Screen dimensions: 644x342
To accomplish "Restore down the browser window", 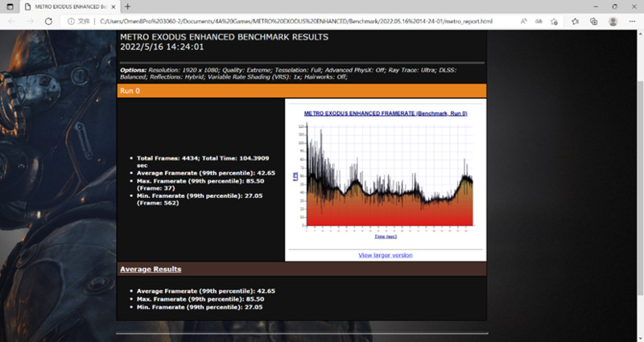I will (x=615, y=6).
